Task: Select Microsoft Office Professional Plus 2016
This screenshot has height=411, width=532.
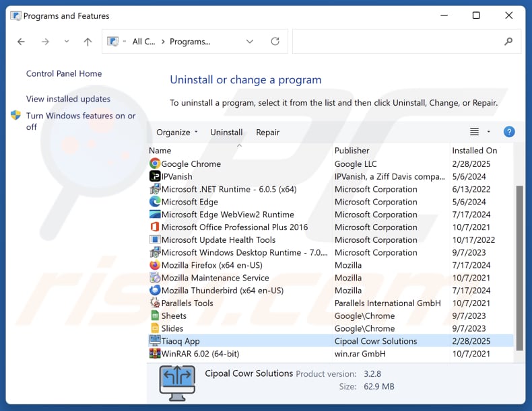Action: [x=234, y=227]
